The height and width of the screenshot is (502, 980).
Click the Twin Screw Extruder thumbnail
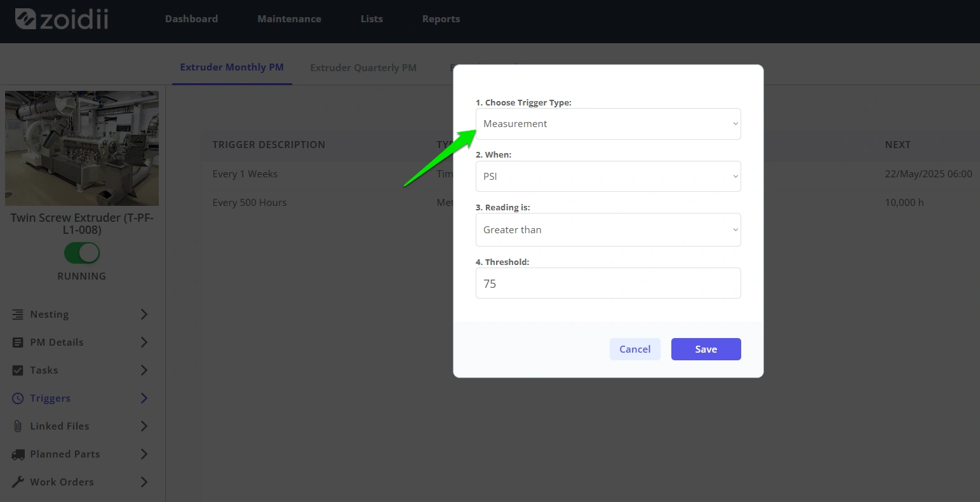82,148
